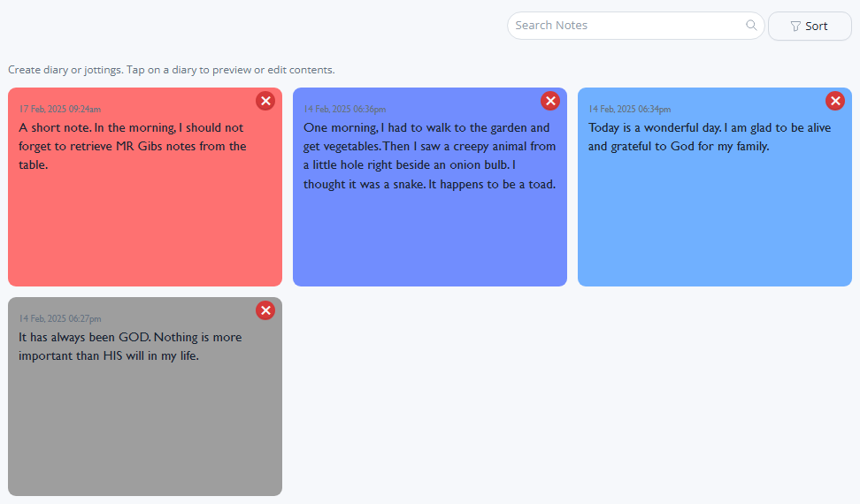This screenshot has width=860, height=504.
Task: Click empty area of the purple note card
Action: click(x=430, y=243)
